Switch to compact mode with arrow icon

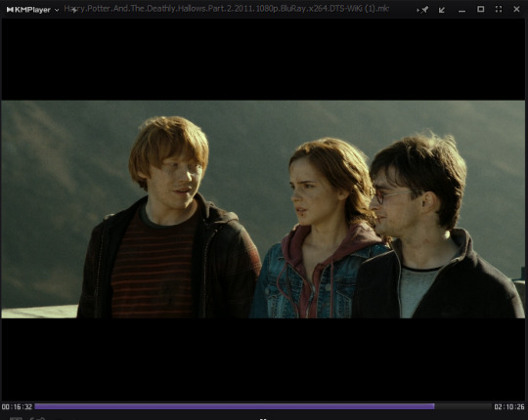click(442, 10)
